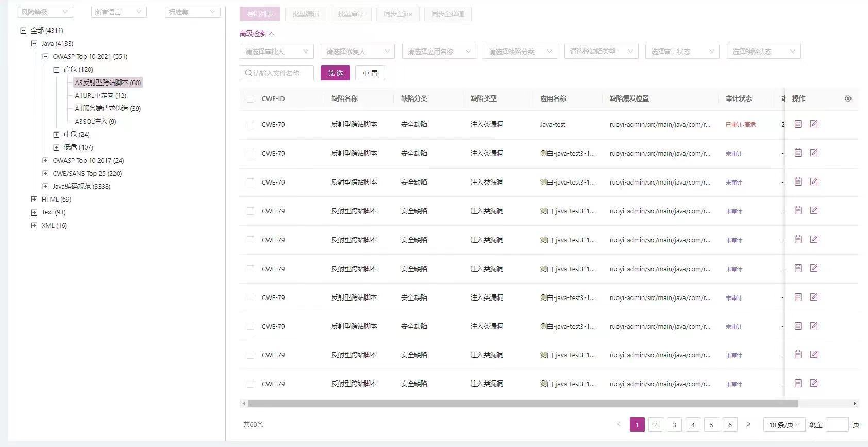Click the 筛选 filter button

(x=336, y=73)
